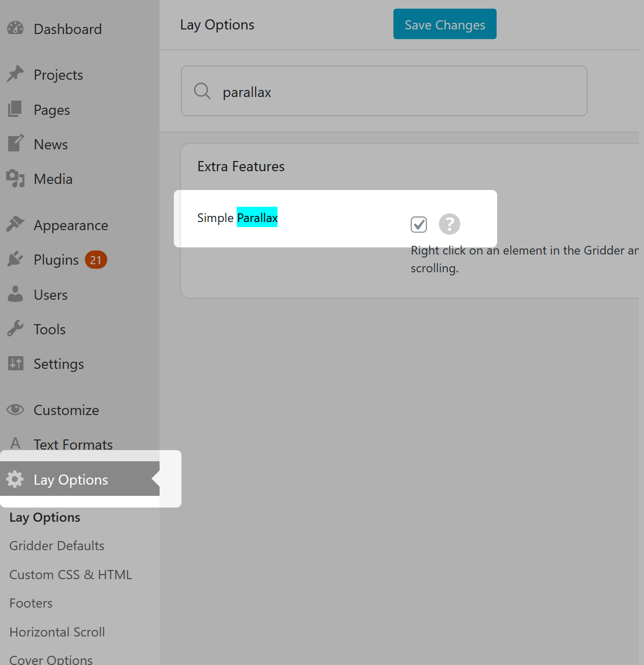Open help tooltip for Simple Parallax

pos(449,224)
